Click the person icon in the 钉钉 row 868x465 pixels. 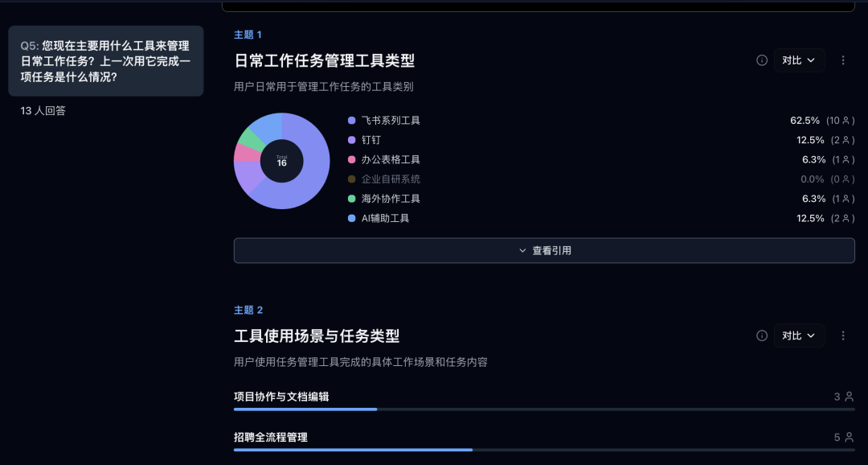point(845,140)
